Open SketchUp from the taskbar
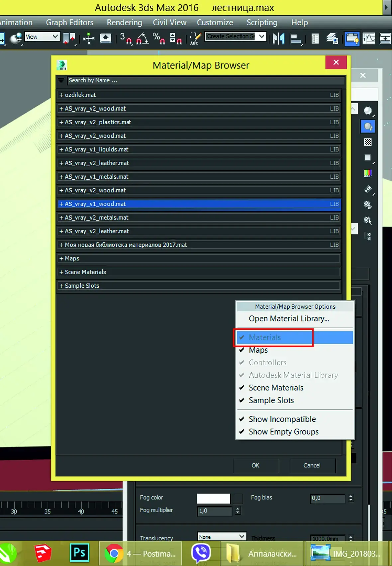Image resolution: width=392 pixels, height=566 pixels. (43, 553)
